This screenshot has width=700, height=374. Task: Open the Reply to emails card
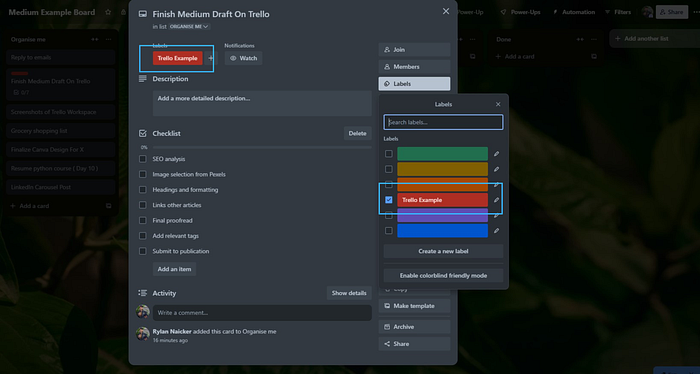point(61,58)
